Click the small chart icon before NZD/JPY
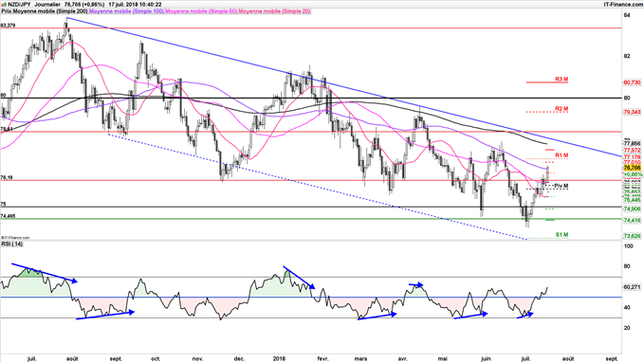Screen dimensions: 644x362 tap(4, 5)
